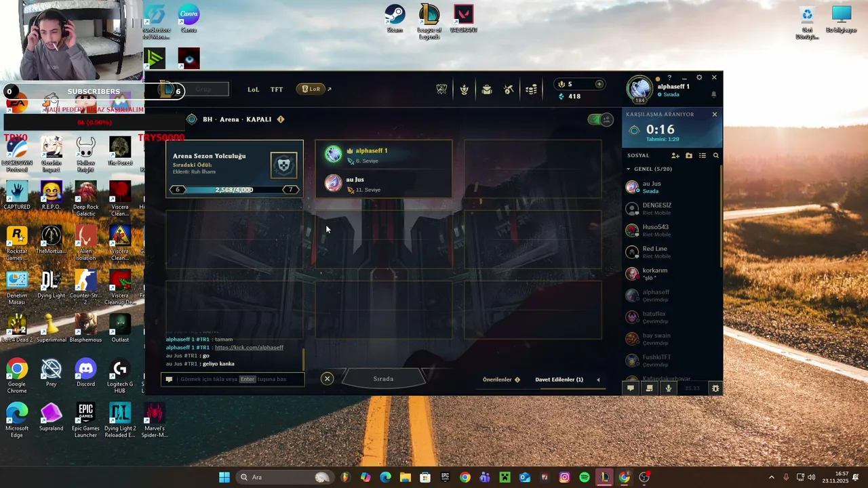Click the League logo home icon
Viewport: 868px width, 488px height.
click(x=167, y=89)
